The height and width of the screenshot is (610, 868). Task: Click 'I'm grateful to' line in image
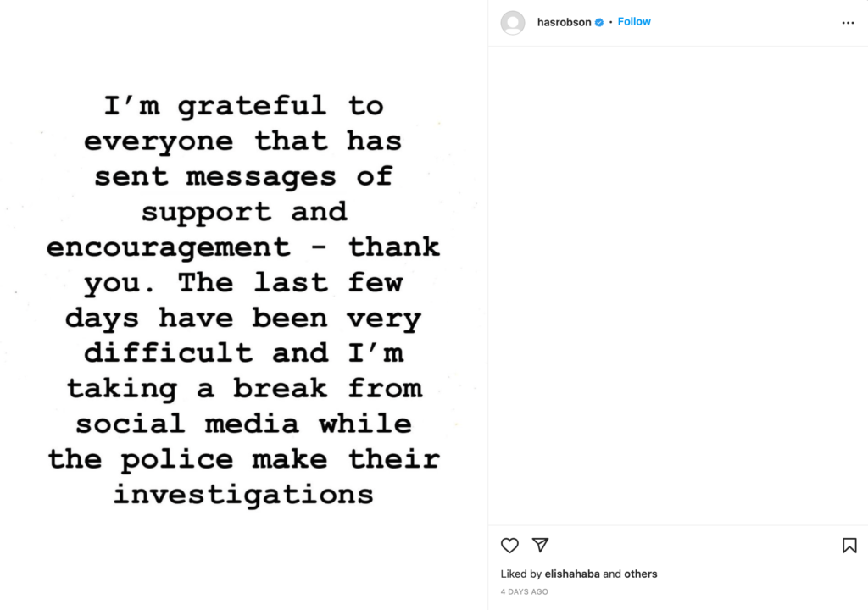(x=243, y=105)
